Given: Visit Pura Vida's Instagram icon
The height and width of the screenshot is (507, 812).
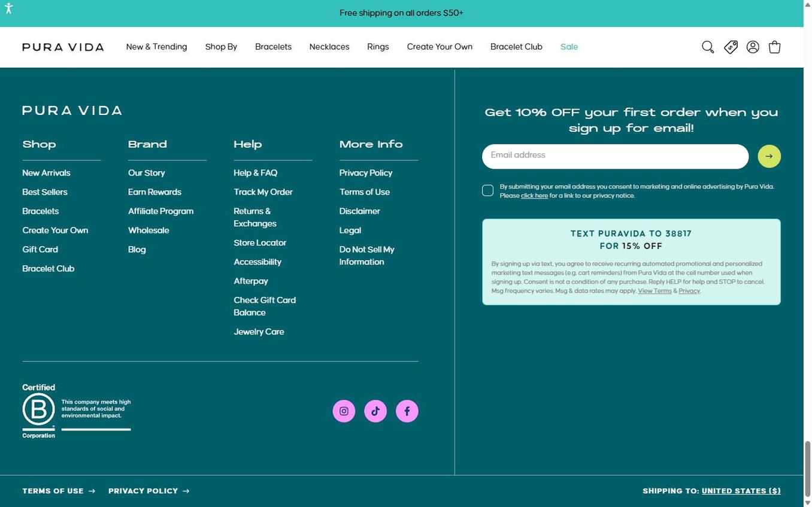Looking at the screenshot, I should coord(344,411).
